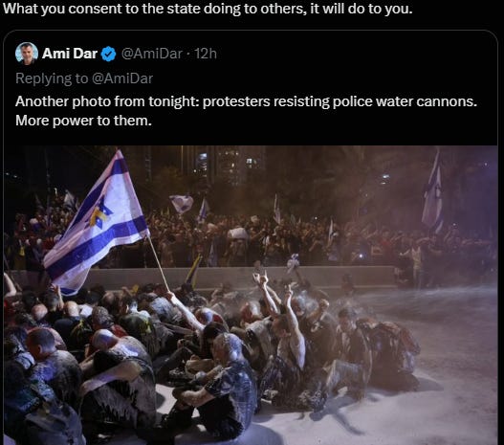Click the small white flag above the crowd
Viewport: 504px width, 445px height.
pos(182,204)
